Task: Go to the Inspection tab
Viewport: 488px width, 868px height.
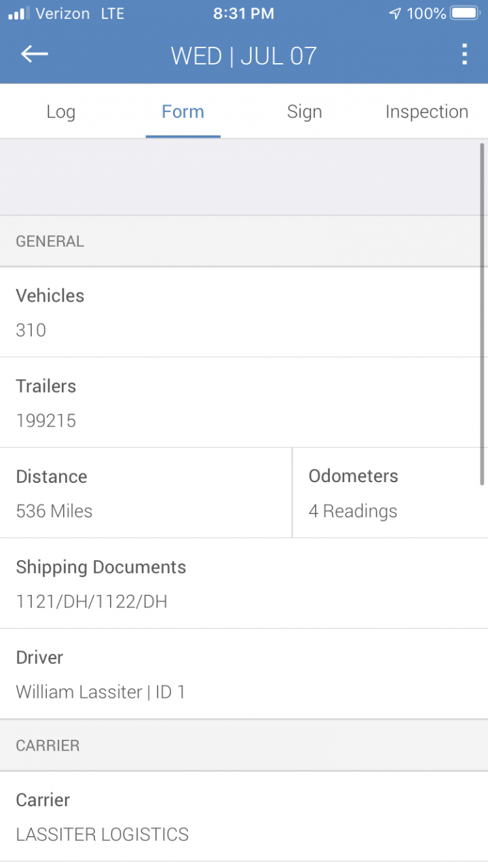Action: pos(426,112)
